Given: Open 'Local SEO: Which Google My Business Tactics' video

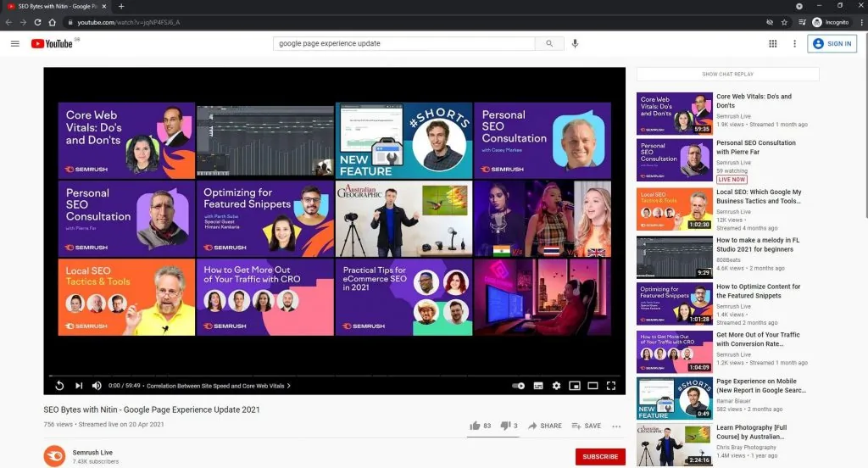Looking at the screenshot, I should point(759,197).
